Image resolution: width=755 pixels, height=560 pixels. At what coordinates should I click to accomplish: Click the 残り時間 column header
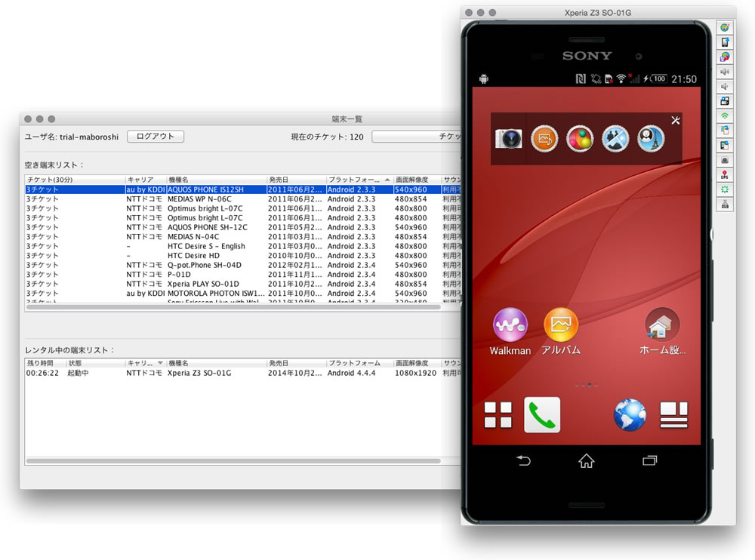[x=46, y=363]
